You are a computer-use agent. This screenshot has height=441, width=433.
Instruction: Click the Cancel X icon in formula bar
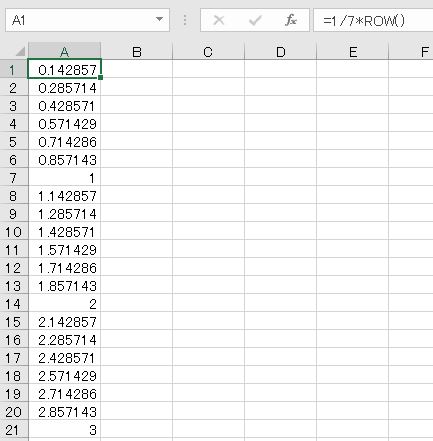pyautogui.click(x=219, y=21)
